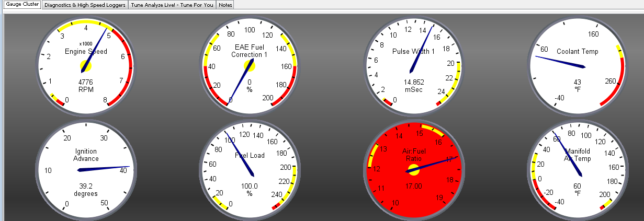Click the 17.00 air fuel ratio readout
Viewport: 644px width, 221px height.
[414, 186]
